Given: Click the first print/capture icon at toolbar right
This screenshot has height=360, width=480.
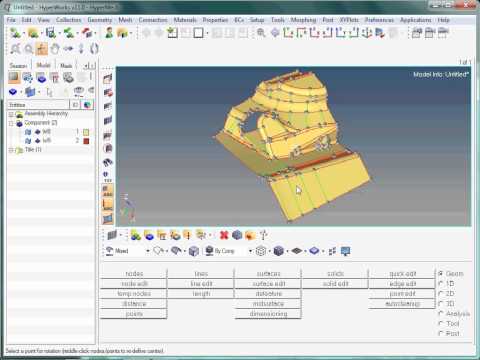Looking at the screenshot, I should pyautogui.click(x=416, y=33).
